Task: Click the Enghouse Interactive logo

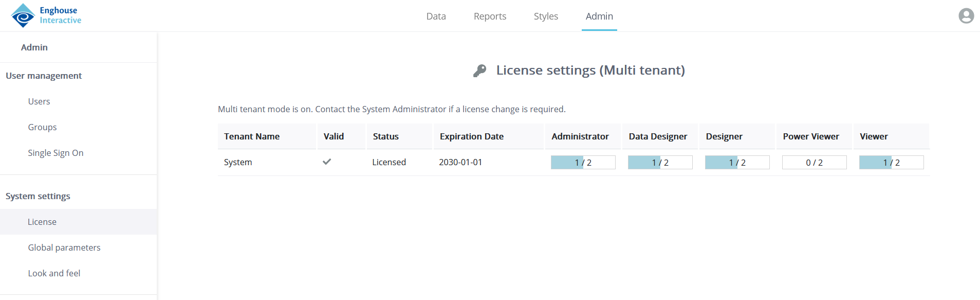Action: 46,15
